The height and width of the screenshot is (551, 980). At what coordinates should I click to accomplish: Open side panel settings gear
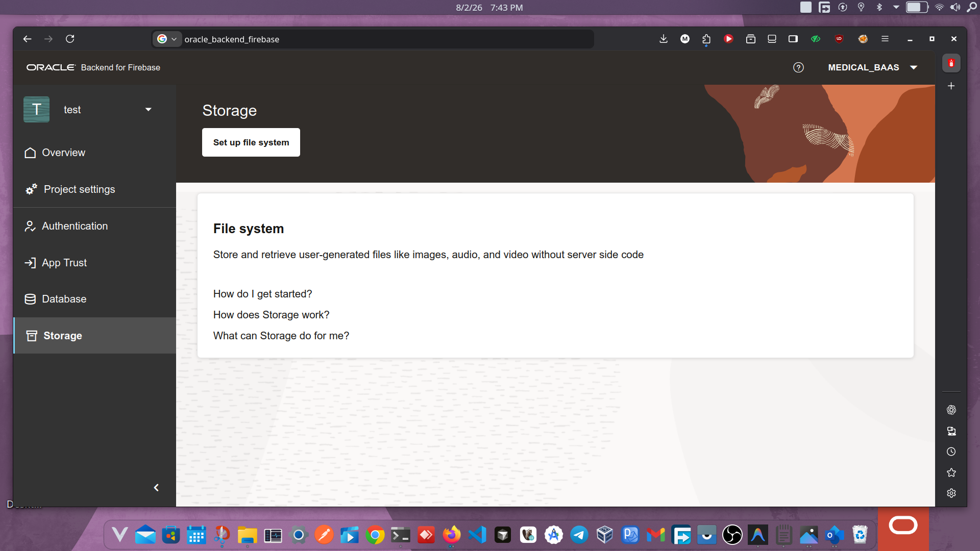coord(951,493)
